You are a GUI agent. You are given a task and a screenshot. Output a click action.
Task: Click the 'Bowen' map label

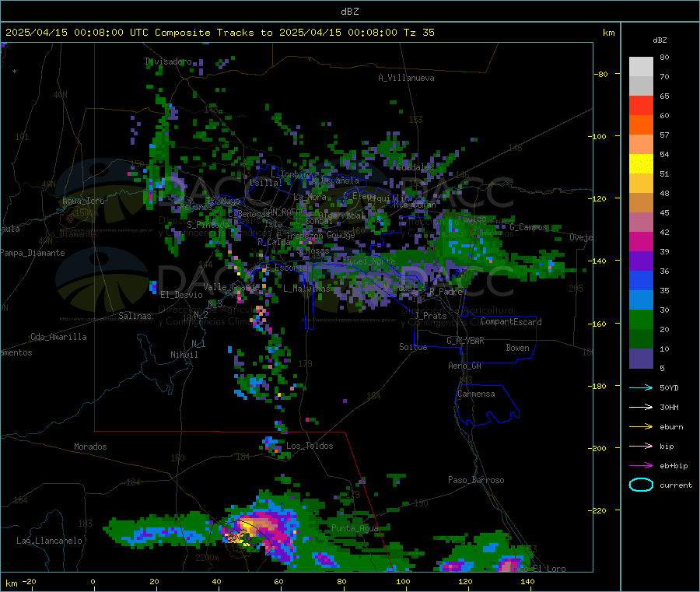tap(517, 348)
